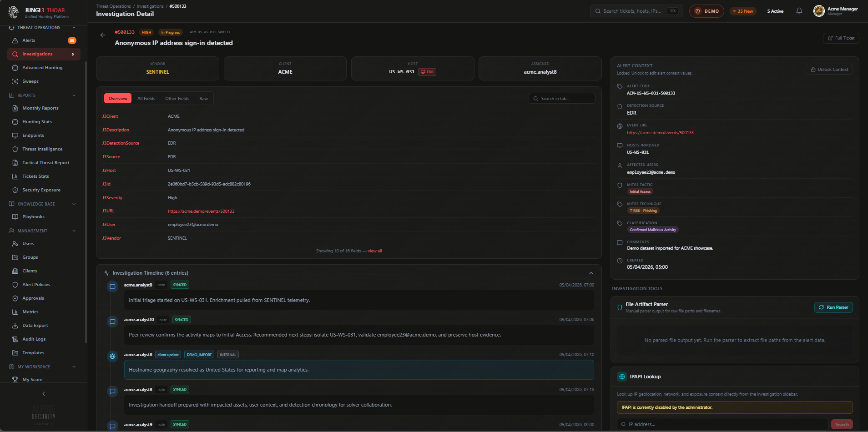The image size is (868, 432).
Task: Open Users management page
Action: (x=44, y=244)
